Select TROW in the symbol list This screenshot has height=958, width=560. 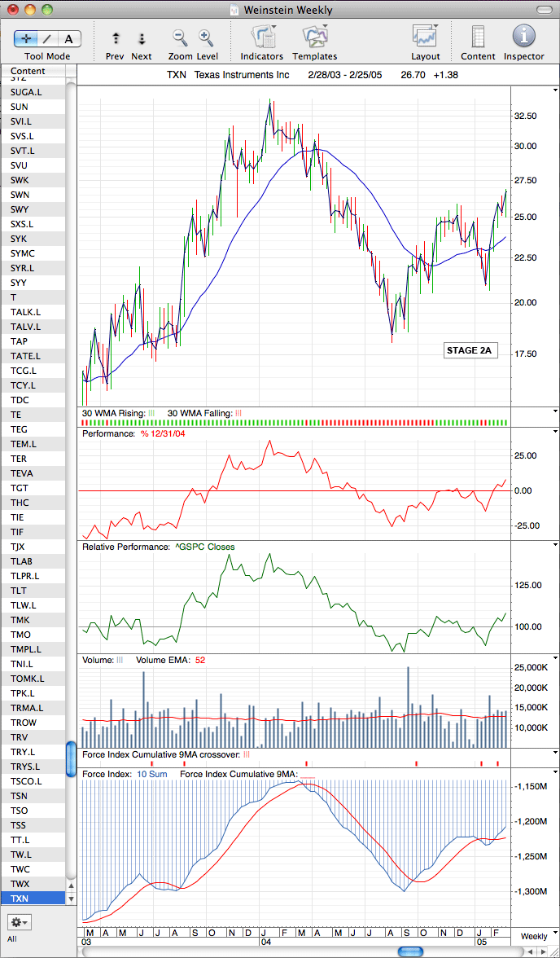[33, 722]
